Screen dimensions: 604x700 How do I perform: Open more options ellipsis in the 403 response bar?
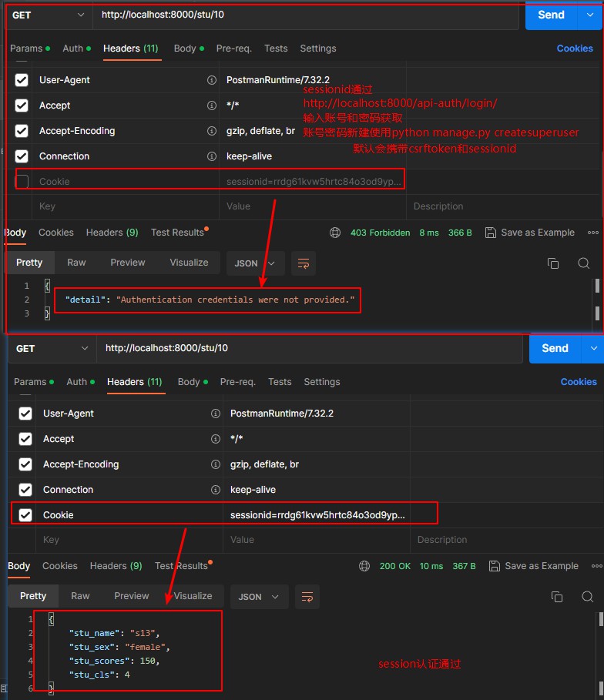[593, 233]
